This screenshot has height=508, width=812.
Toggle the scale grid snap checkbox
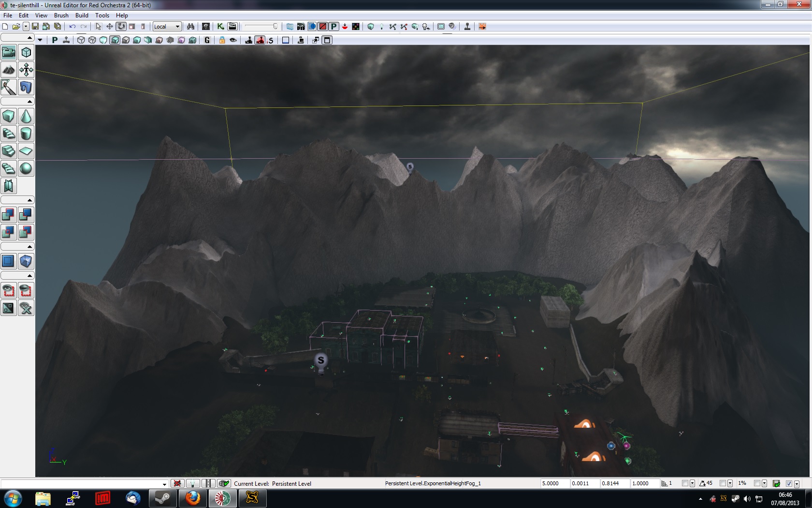click(757, 483)
